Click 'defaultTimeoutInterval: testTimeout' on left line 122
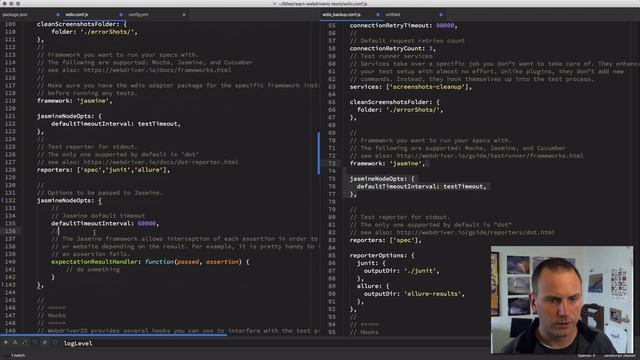 (116, 124)
